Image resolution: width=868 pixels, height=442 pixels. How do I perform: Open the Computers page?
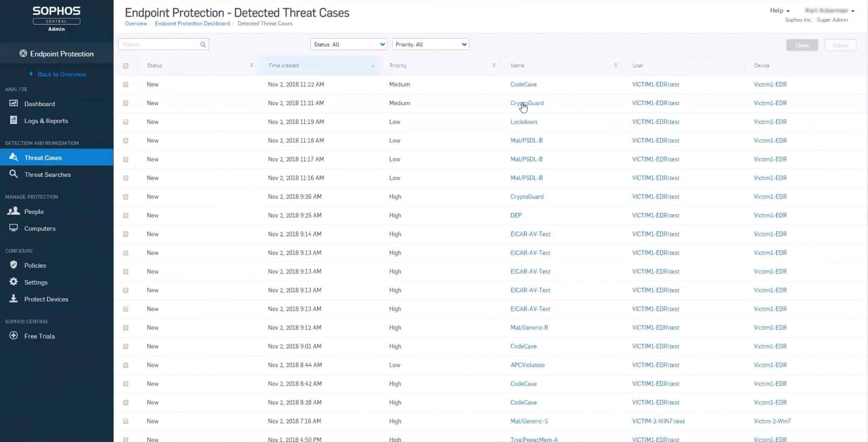39,228
